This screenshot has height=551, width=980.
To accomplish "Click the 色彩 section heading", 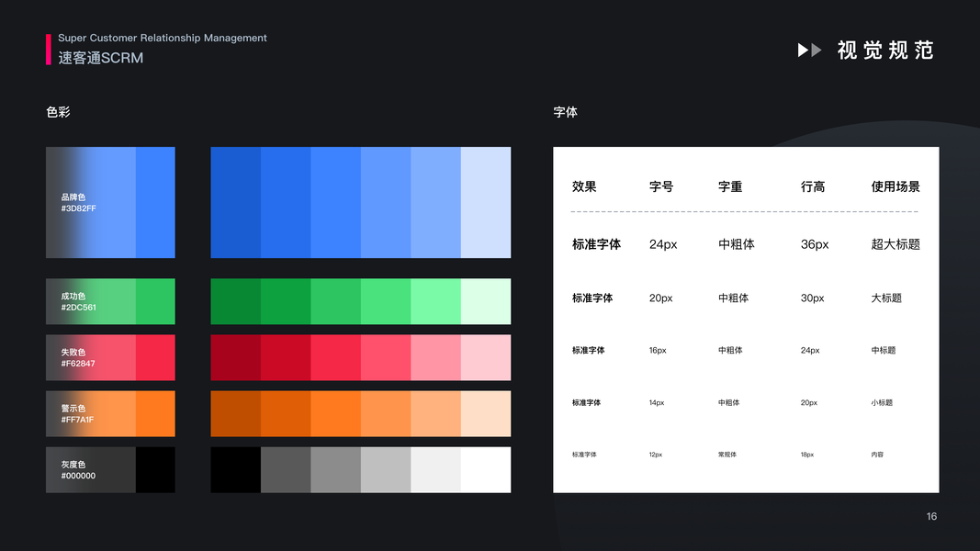I will point(58,112).
